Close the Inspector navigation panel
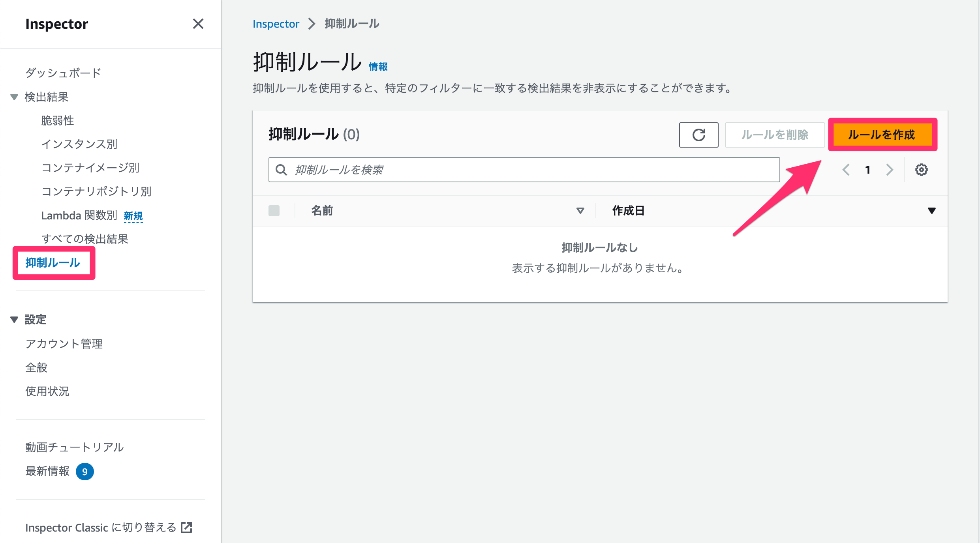The height and width of the screenshot is (543, 980). (198, 24)
